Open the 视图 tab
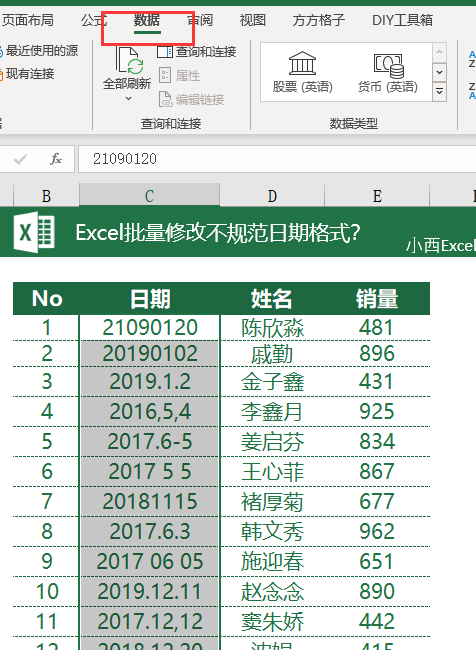 tap(253, 20)
